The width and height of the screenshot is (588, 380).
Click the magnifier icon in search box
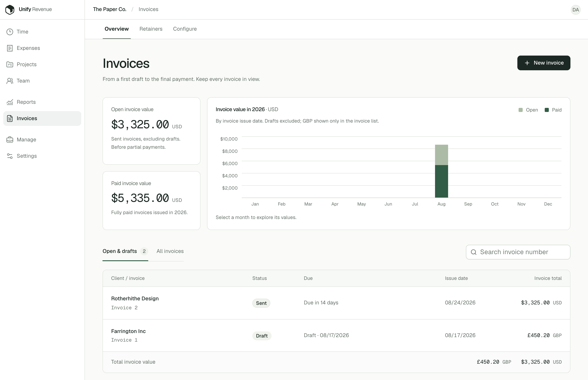[474, 252]
